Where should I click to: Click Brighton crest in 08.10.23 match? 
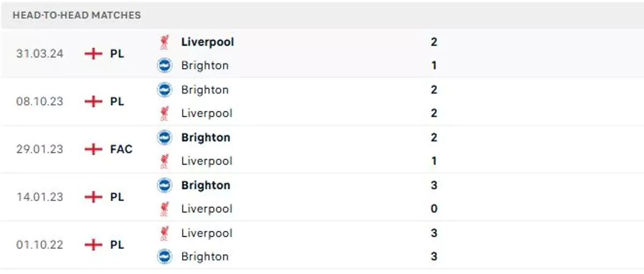pos(164,90)
